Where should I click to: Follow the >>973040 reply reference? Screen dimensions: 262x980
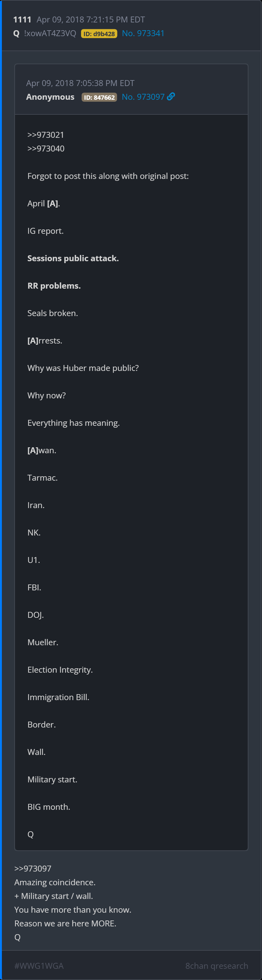[46, 148]
